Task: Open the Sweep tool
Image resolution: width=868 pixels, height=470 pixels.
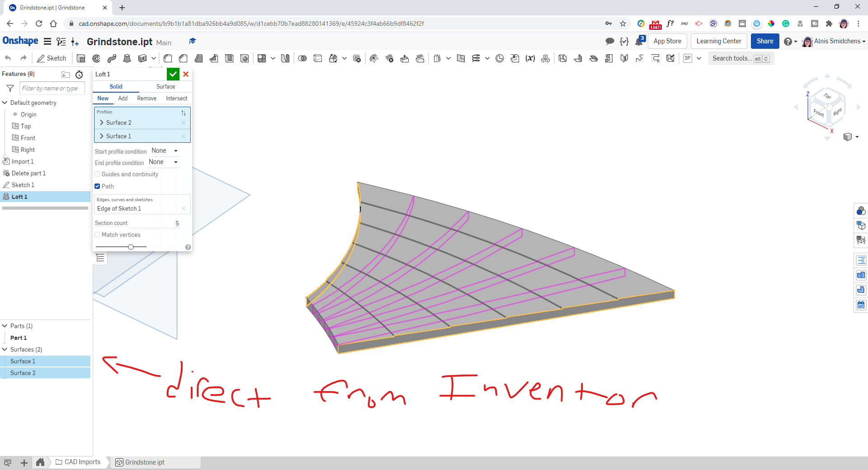Action: coord(112,58)
